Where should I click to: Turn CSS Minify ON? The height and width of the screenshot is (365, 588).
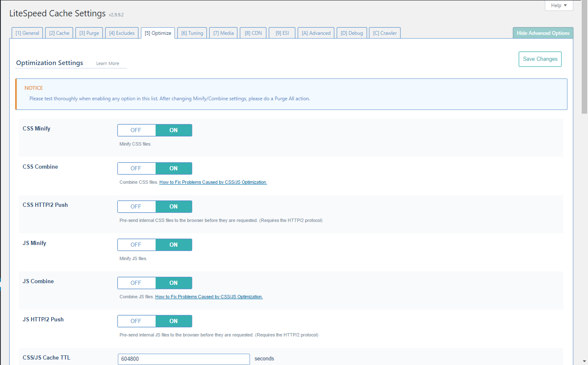pos(174,130)
